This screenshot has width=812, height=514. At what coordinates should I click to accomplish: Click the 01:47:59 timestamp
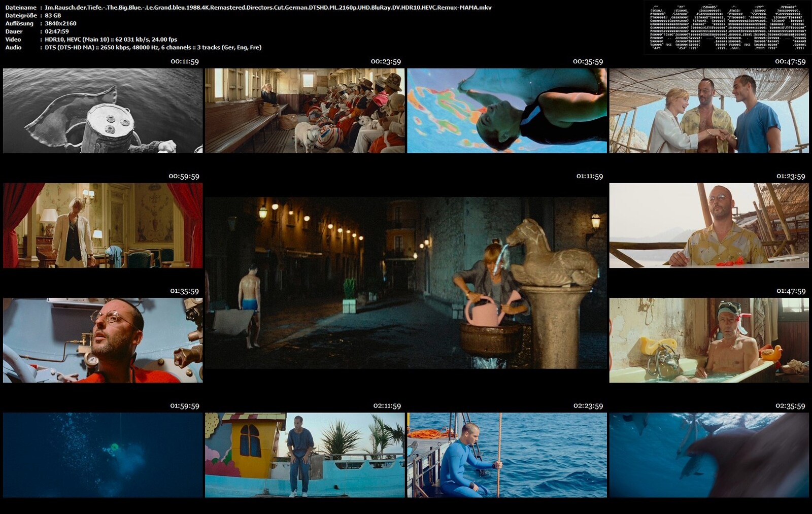coord(791,291)
